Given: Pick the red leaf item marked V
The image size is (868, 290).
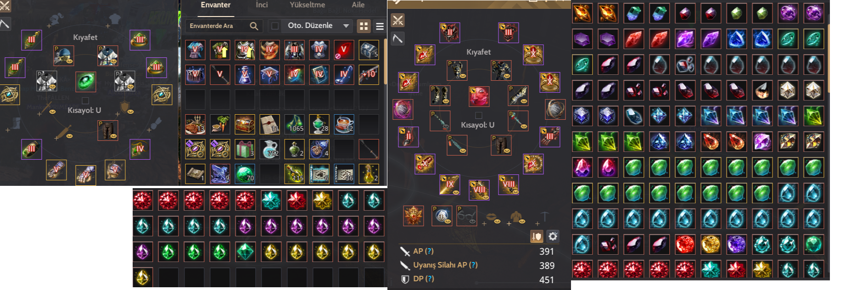Looking at the screenshot, I should coord(344,50).
